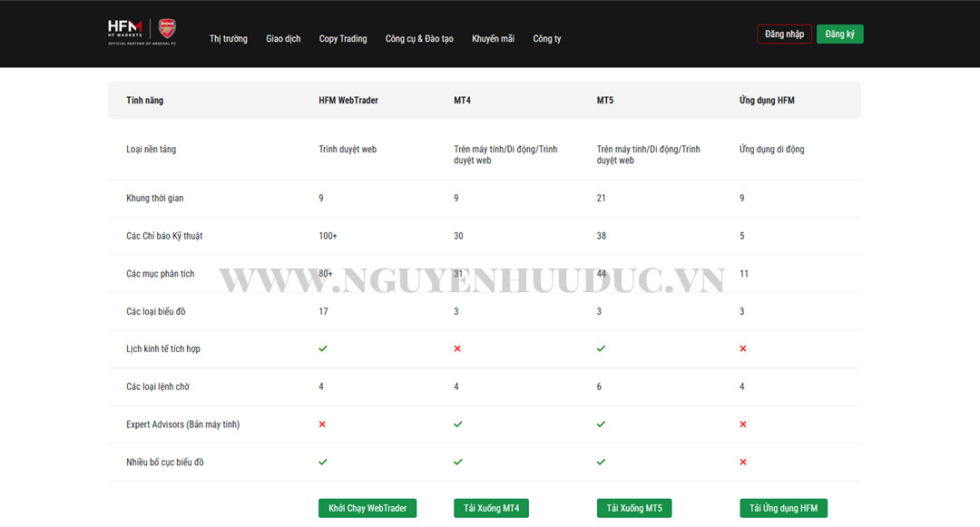The height and width of the screenshot is (527, 980).
Task: Click the Loại nền tảng row label
Action: pos(152,150)
